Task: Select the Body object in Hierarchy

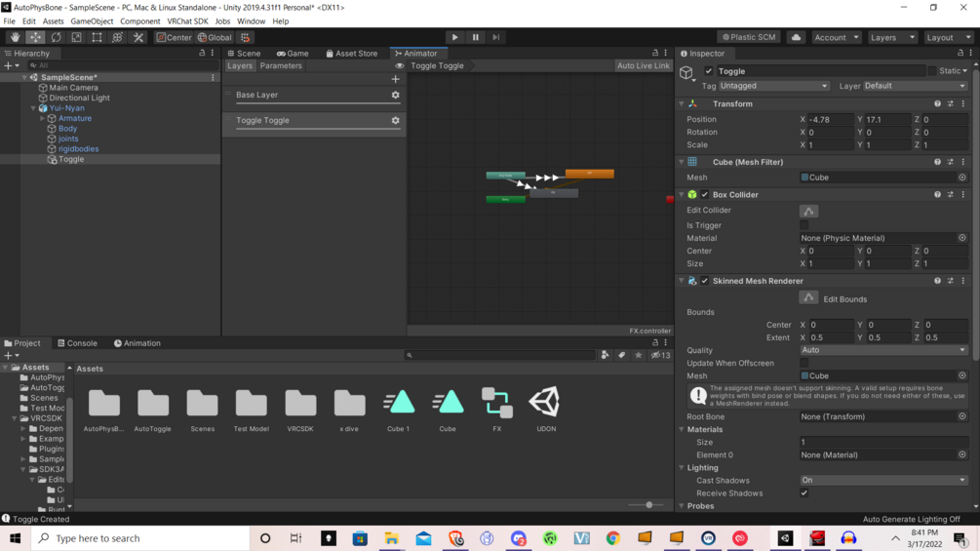Action: click(x=67, y=128)
